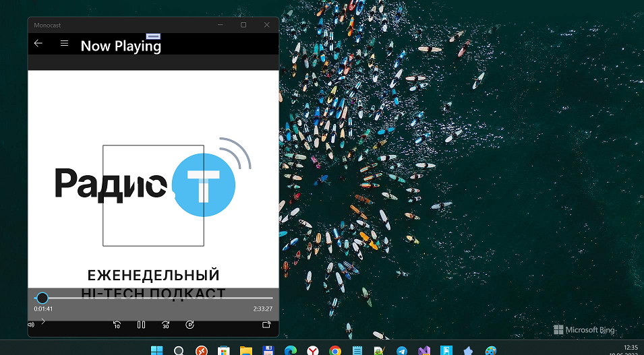
Task: Click the playback position slider thumb
Action: tap(42, 298)
